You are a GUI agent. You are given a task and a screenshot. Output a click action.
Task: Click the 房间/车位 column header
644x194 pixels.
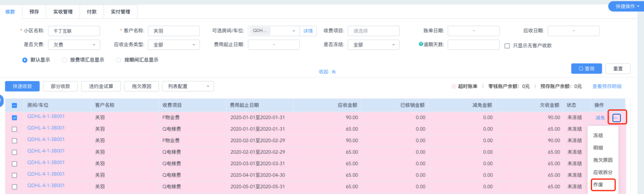tap(38, 105)
